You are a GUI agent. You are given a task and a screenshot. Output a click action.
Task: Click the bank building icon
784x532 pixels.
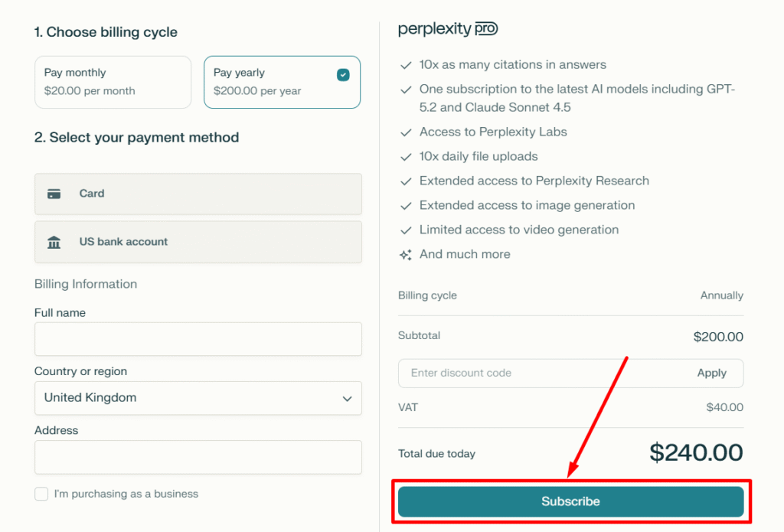[x=54, y=242]
